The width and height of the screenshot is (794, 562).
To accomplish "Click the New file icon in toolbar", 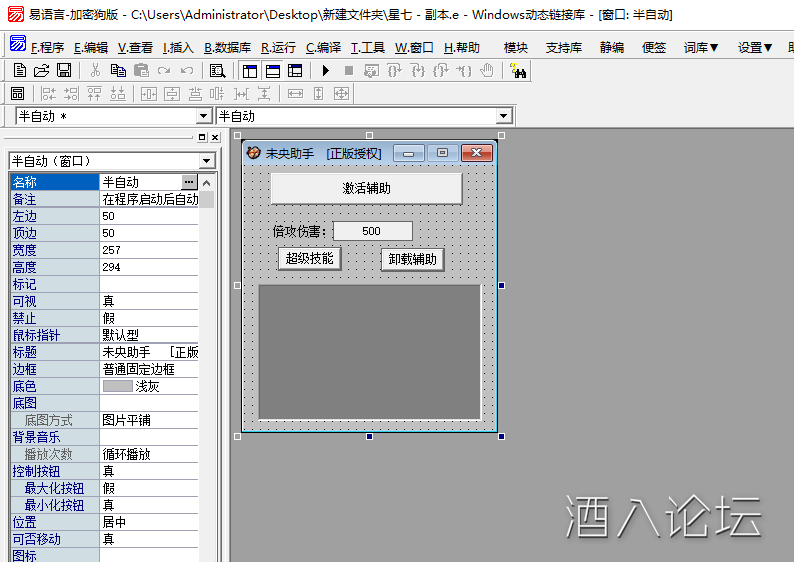I will coord(20,70).
